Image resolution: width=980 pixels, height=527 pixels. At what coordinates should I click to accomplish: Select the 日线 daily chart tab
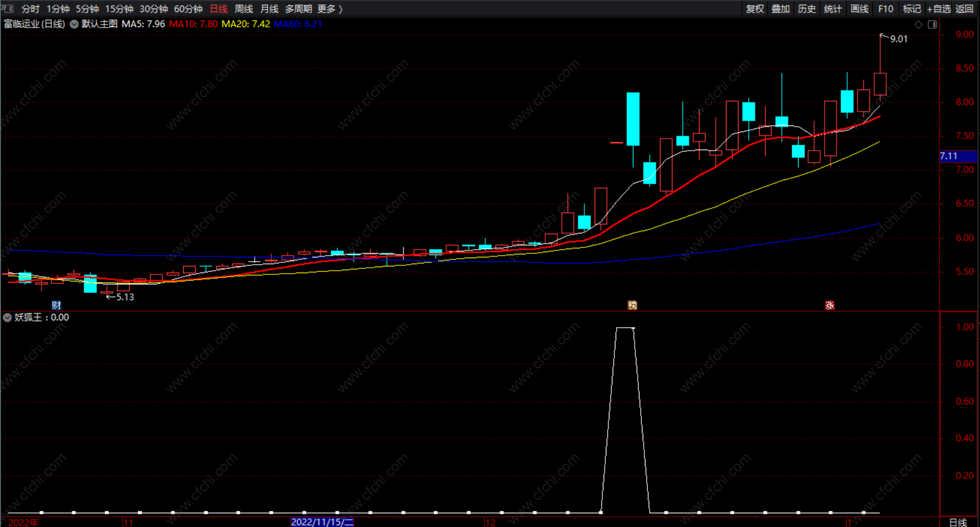click(219, 9)
